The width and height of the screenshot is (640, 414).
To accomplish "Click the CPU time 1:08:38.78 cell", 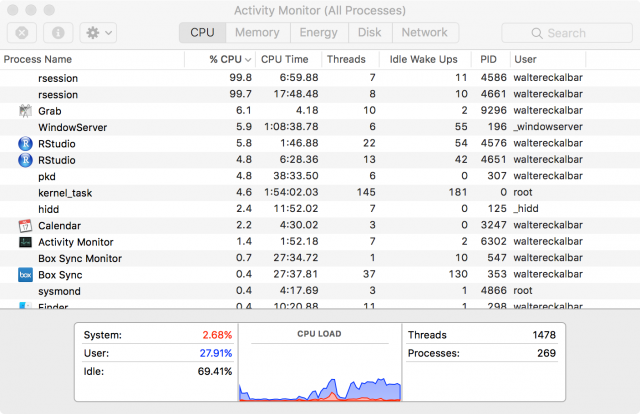I will [291, 127].
